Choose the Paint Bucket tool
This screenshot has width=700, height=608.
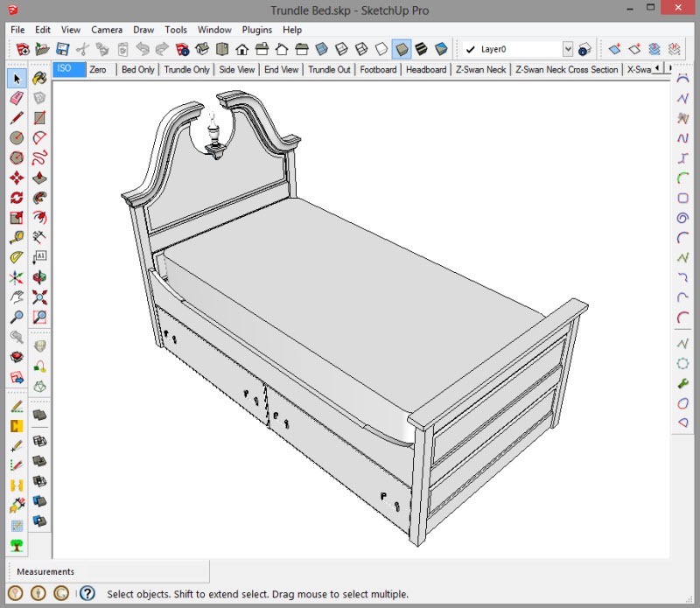pyautogui.click(x=39, y=80)
